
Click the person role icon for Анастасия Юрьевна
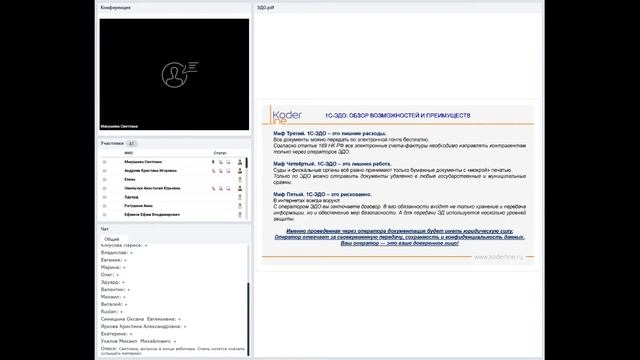tap(240, 189)
